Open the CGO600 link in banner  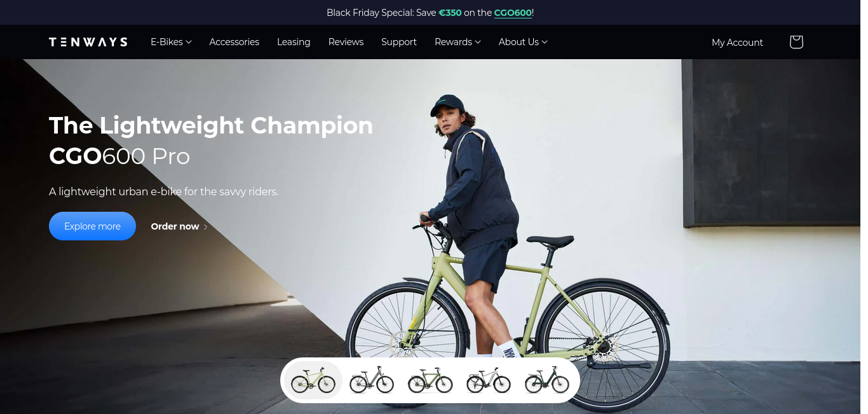[x=513, y=13]
